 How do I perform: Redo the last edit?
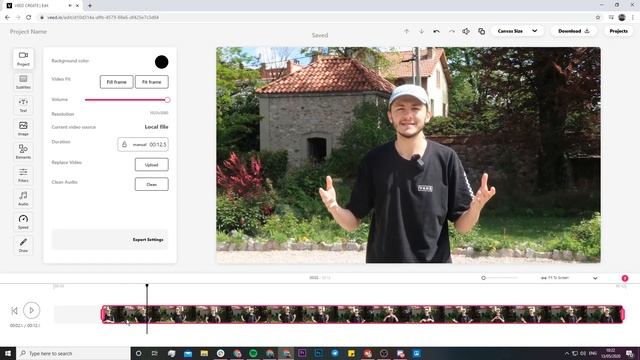[x=451, y=31]
